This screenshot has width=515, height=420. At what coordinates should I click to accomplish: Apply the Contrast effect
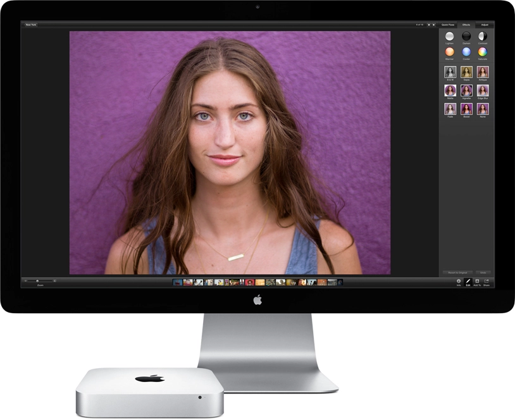(x=483, y=37)
